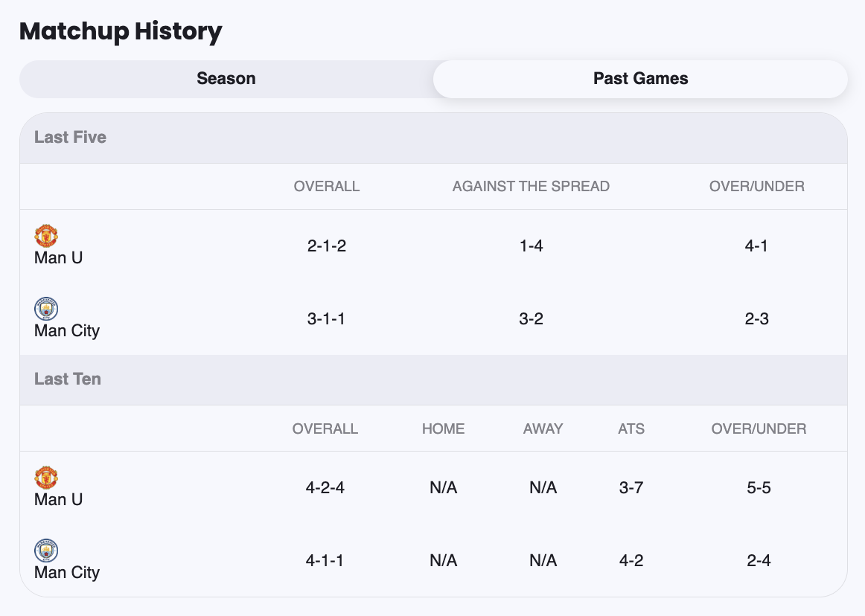Screen dimensions: 865x616
Task: Click the Last Five section header
Action: coord(70,138)
